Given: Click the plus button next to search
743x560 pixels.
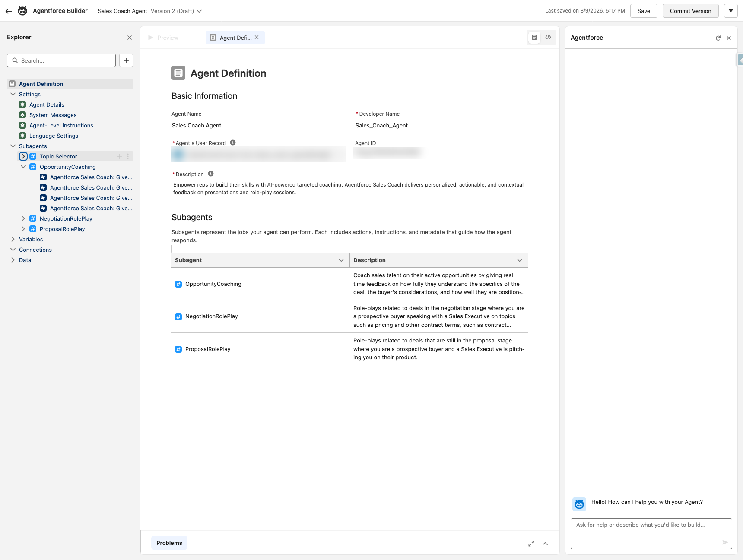Looking at the screenshot, I should (126, 60).
